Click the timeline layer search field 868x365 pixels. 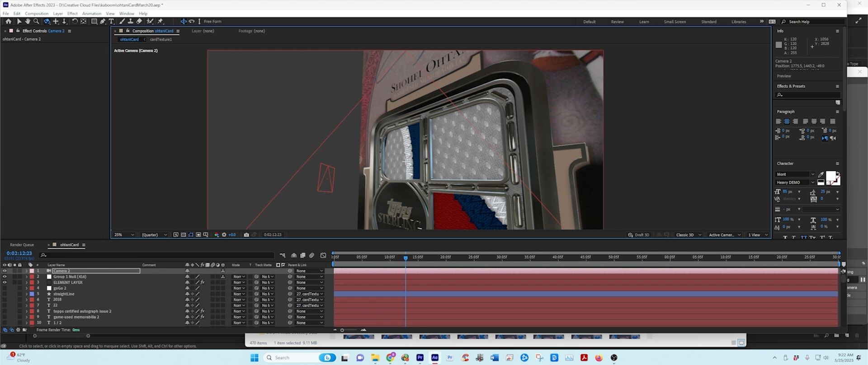pyautogui.click(x=156, y=255)
